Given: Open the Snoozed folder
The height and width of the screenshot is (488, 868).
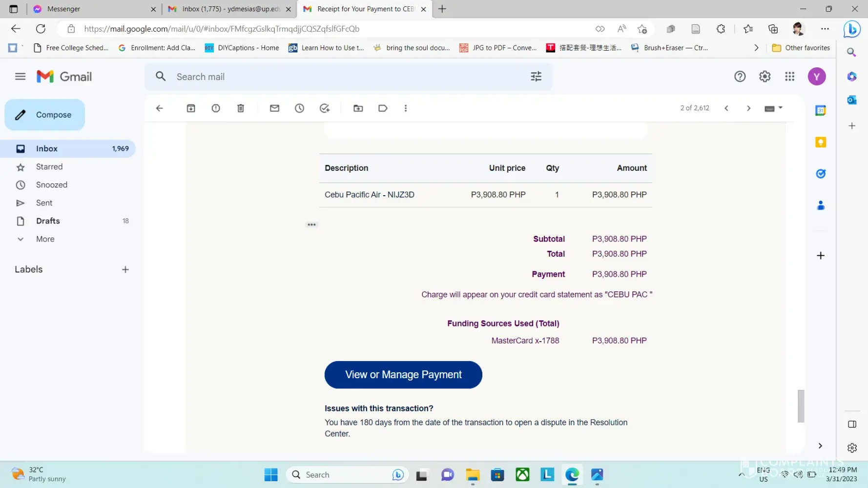Looking at the screenshot, I should (x=68, y=185).
